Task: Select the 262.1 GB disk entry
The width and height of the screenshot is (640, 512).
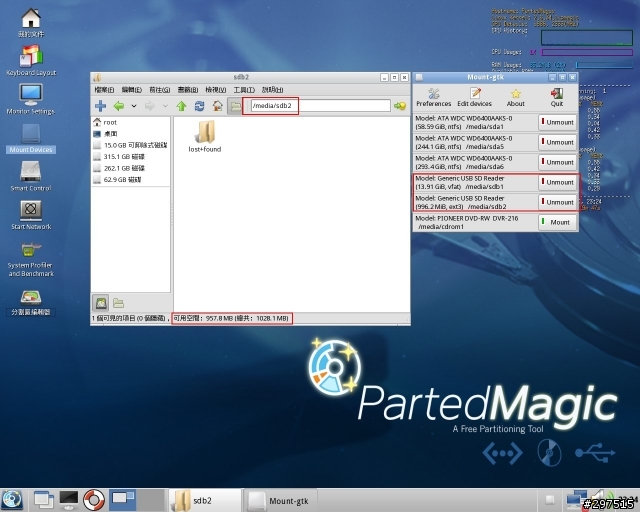Action: pyautogui.click(x=131, y=168)
